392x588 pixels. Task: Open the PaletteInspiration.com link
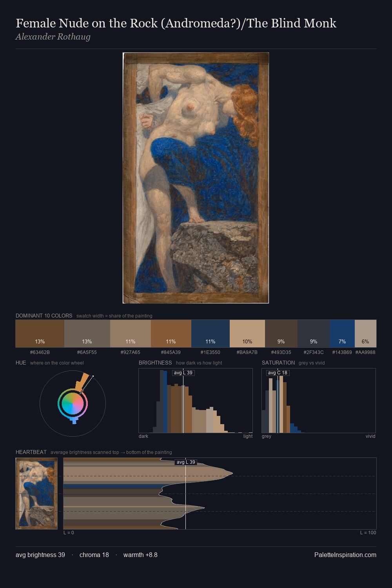(x=345, y=555)
